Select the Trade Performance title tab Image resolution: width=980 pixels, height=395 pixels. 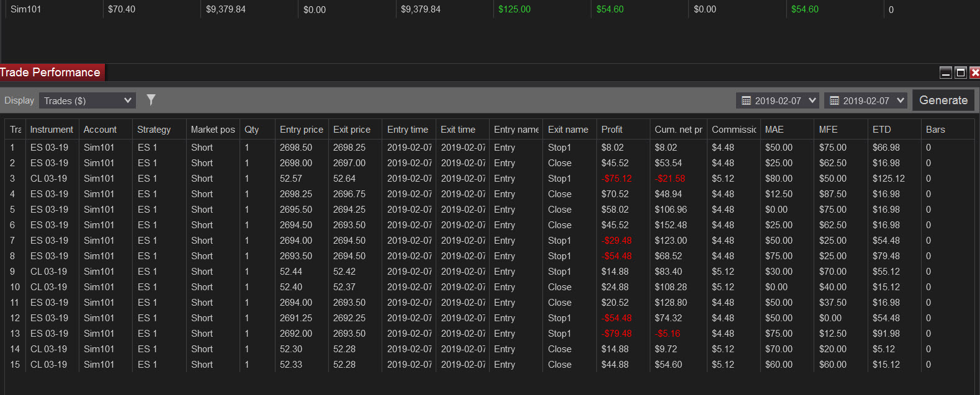tap(52, 73)
